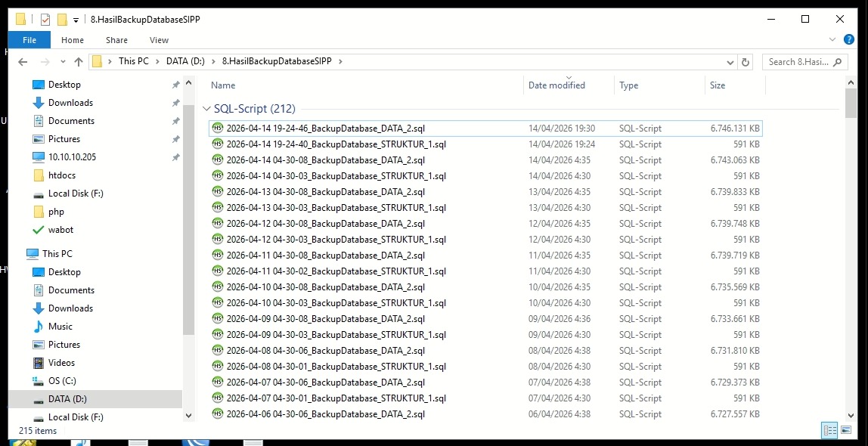Click the Back navigation arrow
868x446 pixels.
pyautogui.click(x=23, y=62)
